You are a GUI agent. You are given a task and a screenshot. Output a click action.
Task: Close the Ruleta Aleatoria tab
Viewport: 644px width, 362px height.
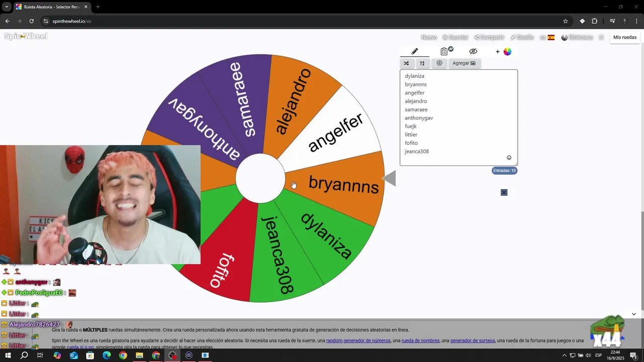click(x=86, y=7)
